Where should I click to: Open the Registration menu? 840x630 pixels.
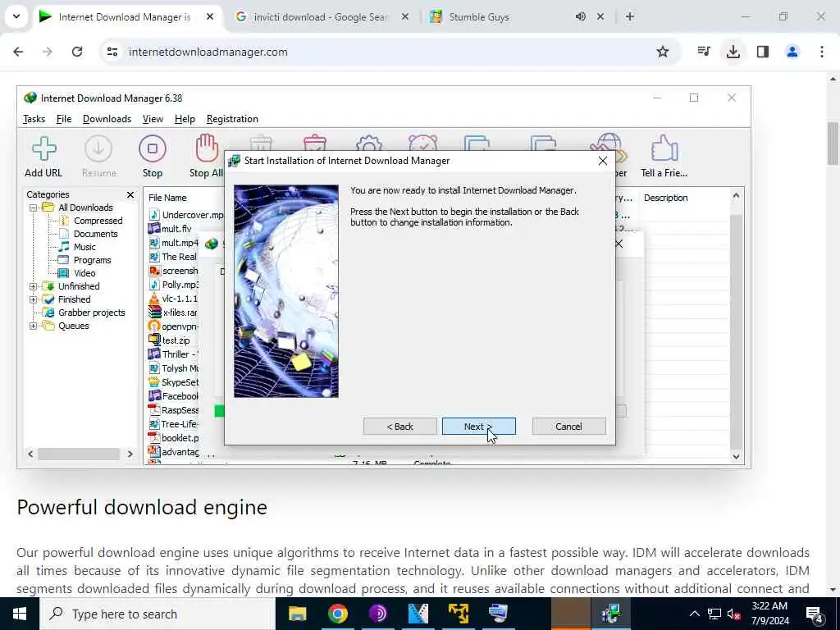pos(232,119)
